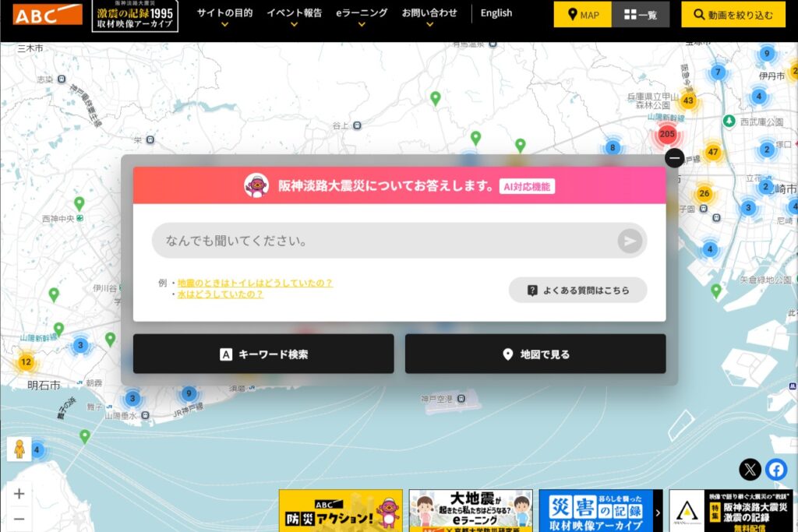Open the Facebook share icon
798x532 pixels.
point(775,469)
